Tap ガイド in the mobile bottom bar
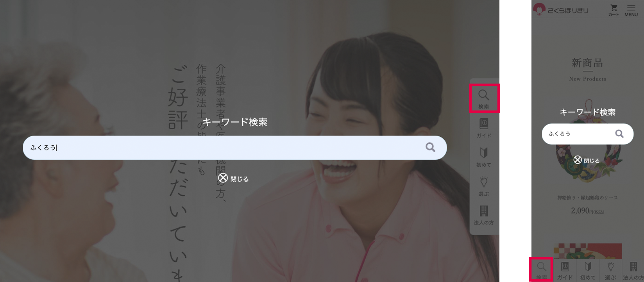The image size is (644, 282). (565, 270)
